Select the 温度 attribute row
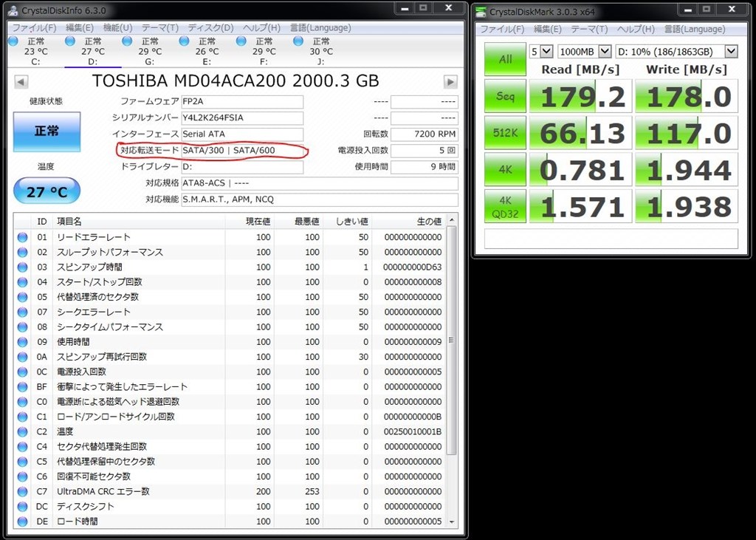756x540 pixels. click(230, 431)
